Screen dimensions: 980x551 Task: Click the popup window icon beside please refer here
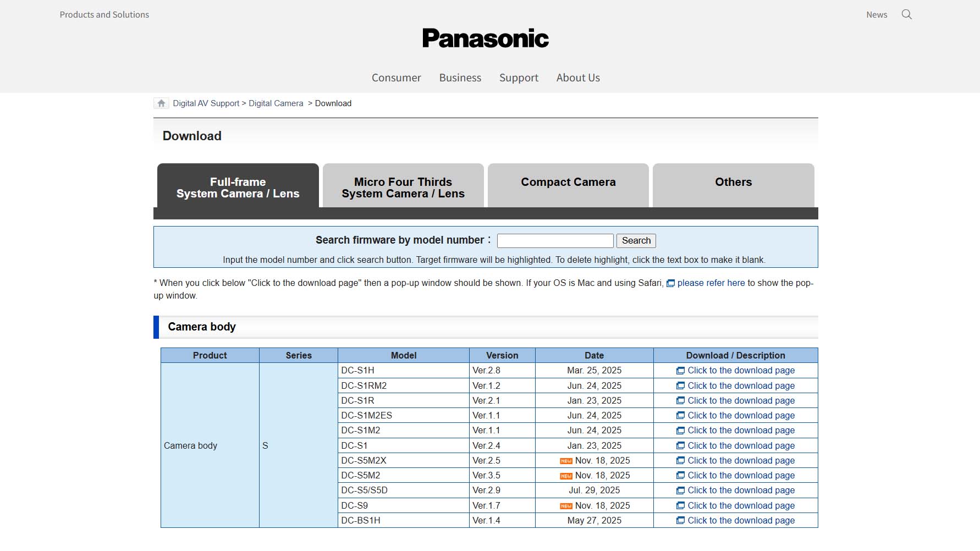670,283
